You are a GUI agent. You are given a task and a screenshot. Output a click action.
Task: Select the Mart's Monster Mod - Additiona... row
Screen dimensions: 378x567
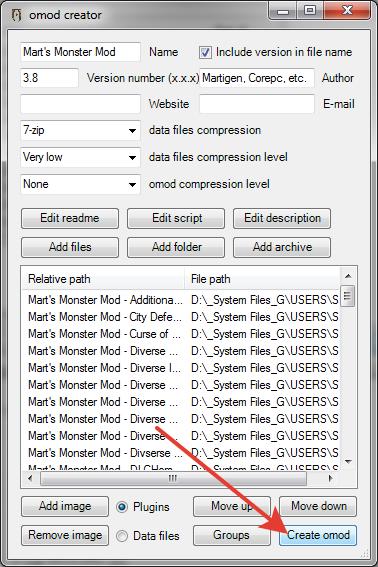pos(181,300)
